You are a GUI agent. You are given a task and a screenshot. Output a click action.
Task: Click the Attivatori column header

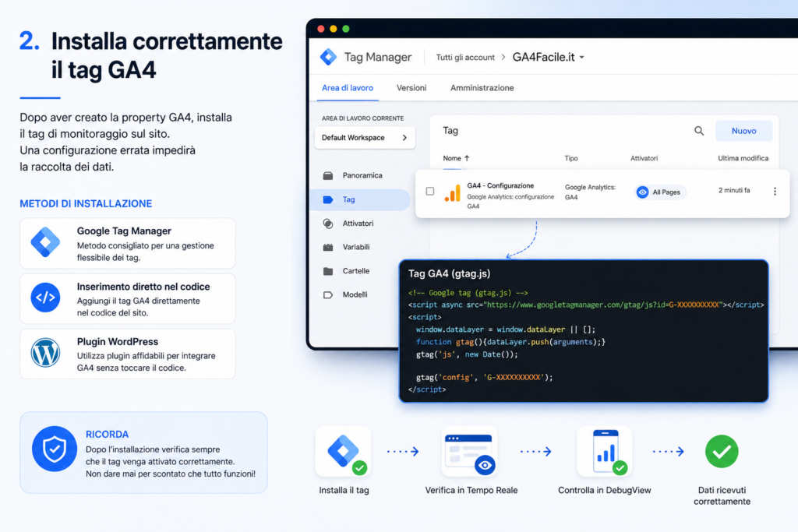pos(644,158)
